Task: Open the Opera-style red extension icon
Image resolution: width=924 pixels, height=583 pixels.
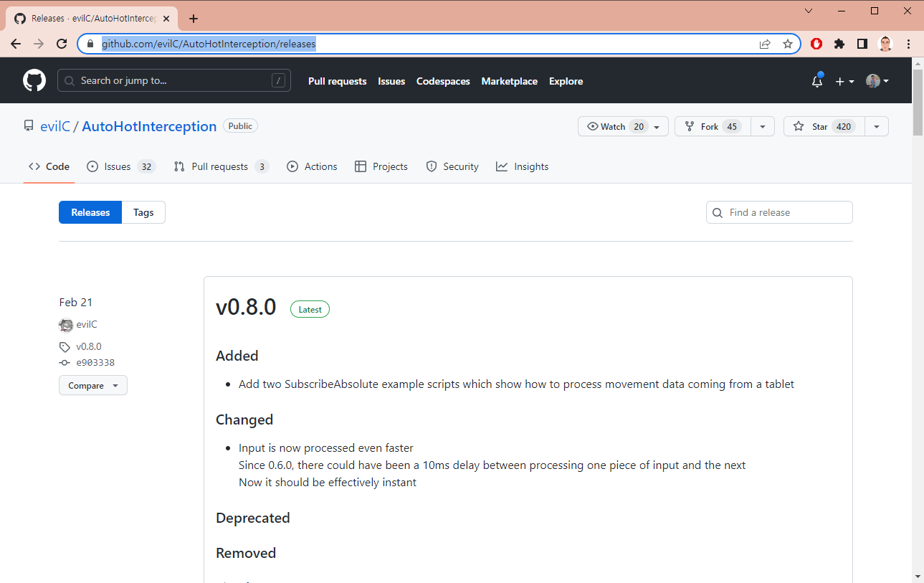Action: click(816, 44)
